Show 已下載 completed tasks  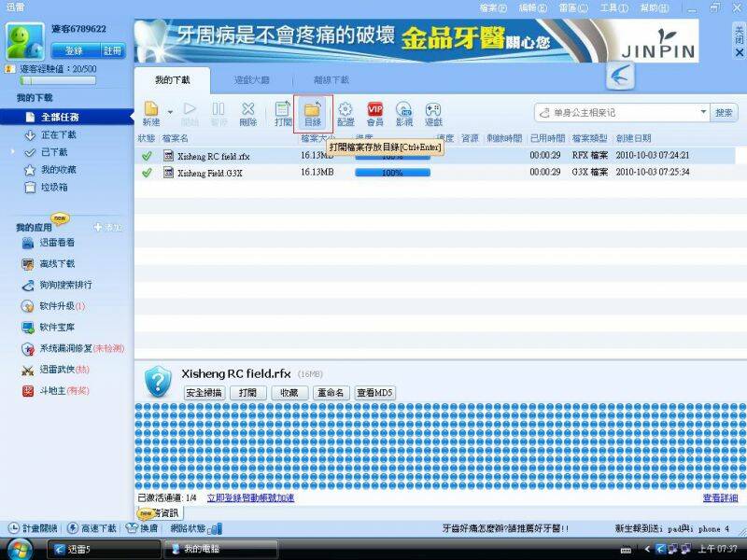pyautogui.click(x=54, y=152)
